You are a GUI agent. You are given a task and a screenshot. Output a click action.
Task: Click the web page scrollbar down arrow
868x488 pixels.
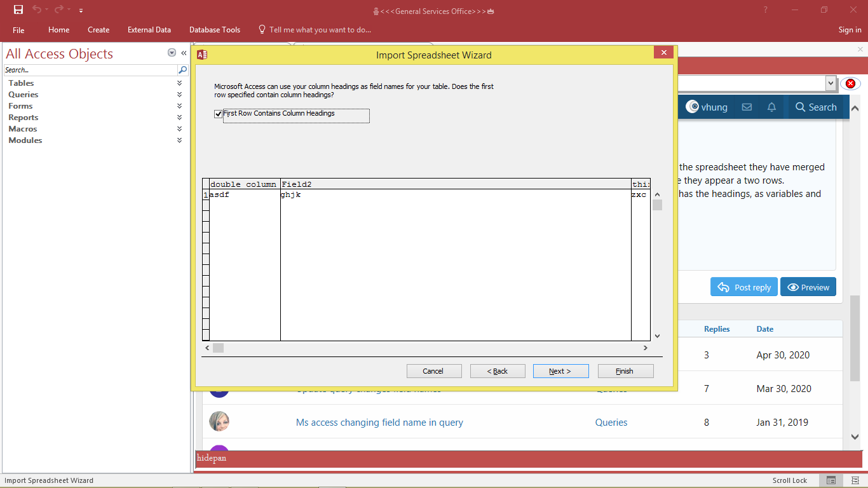pyautogui.click(x=855, y=437)
